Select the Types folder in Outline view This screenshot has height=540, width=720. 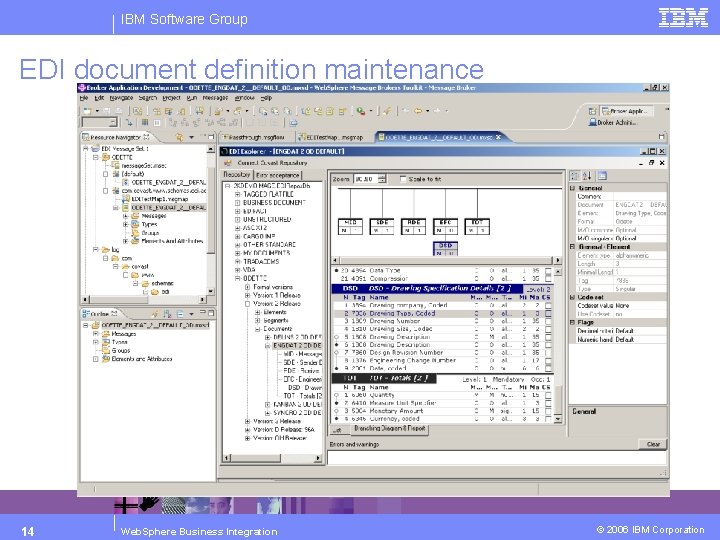[x=119, y=342]
